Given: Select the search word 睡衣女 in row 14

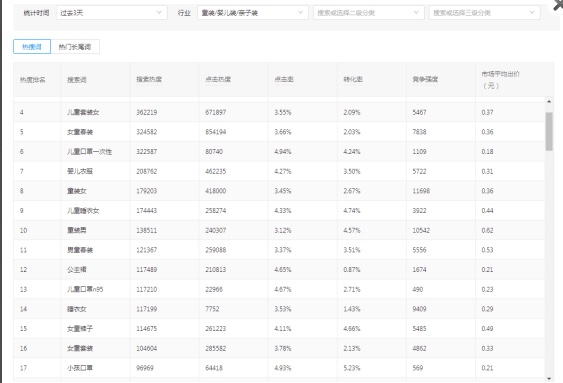Looking at the screenshot, I should [x=76, y=309].
